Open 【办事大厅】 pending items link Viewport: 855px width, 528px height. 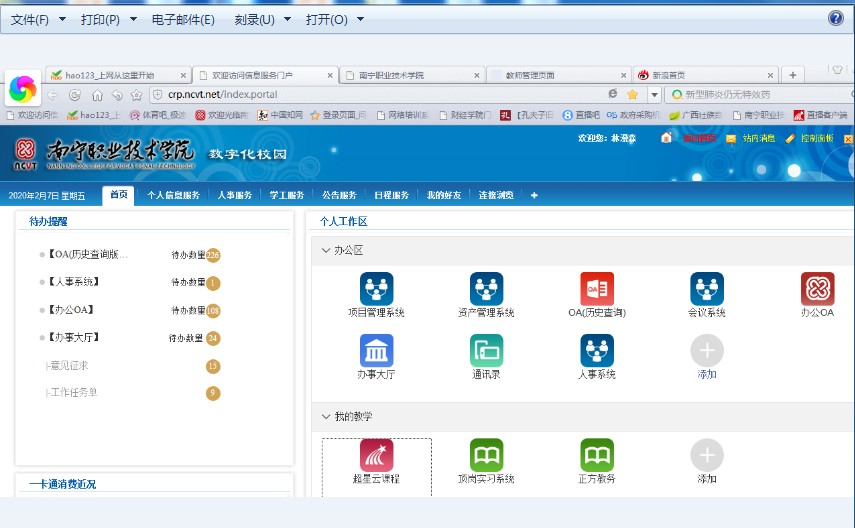click(75, 338)
